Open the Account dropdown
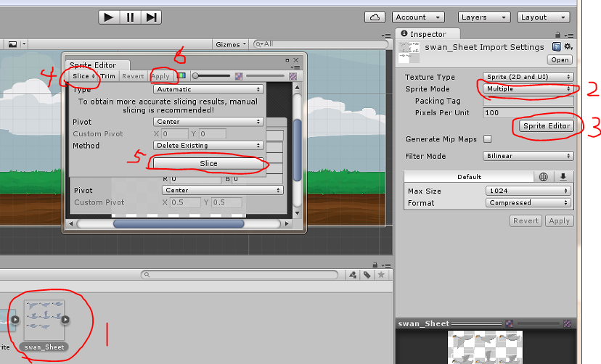 coord(418,17)
